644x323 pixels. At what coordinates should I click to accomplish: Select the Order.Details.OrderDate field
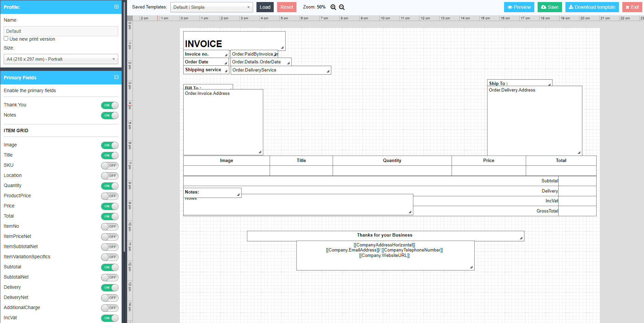point(261,62)
